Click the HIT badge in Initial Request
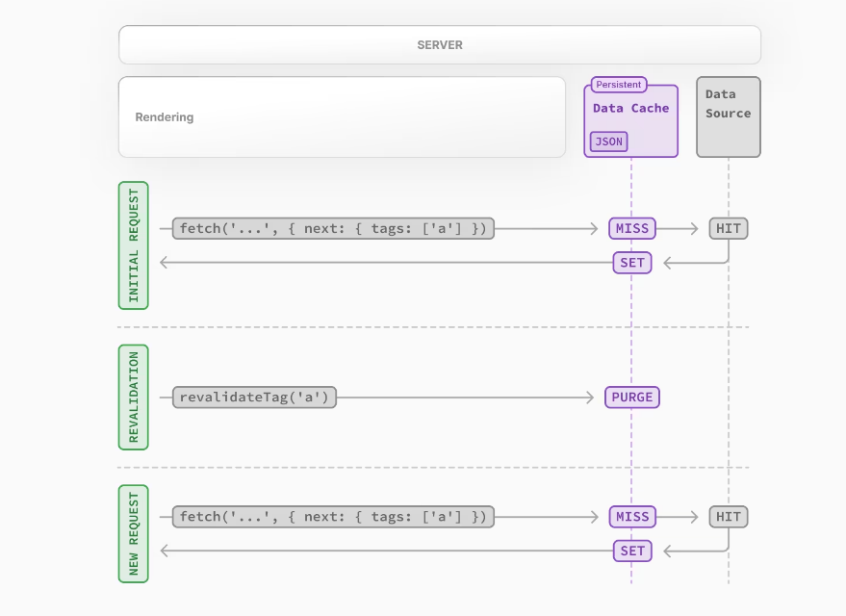 (729, 228)
